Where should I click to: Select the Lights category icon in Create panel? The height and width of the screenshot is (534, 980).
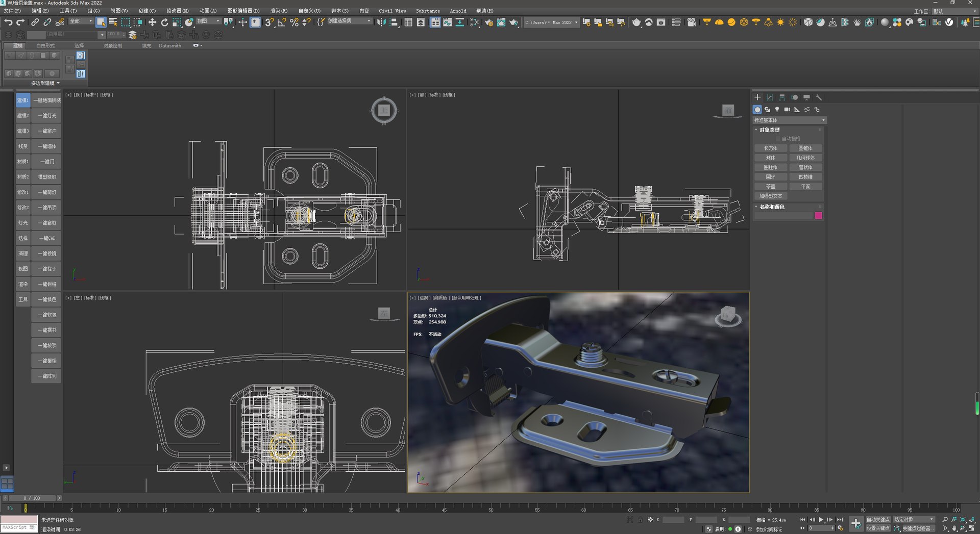(x=777, y=110)
